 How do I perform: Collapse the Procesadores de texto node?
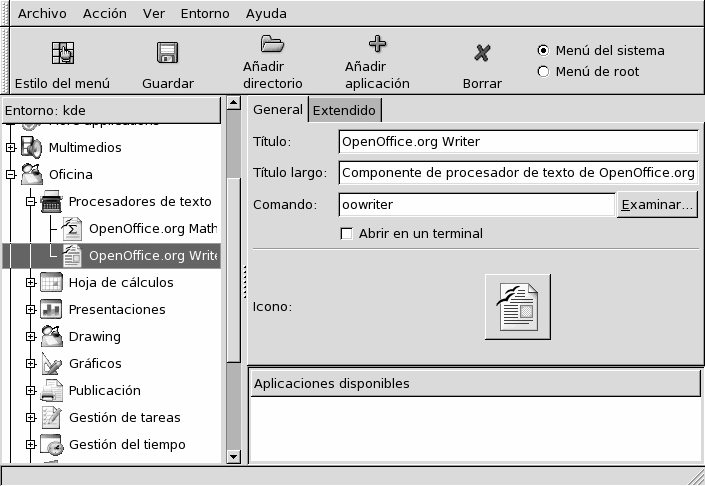31,201
